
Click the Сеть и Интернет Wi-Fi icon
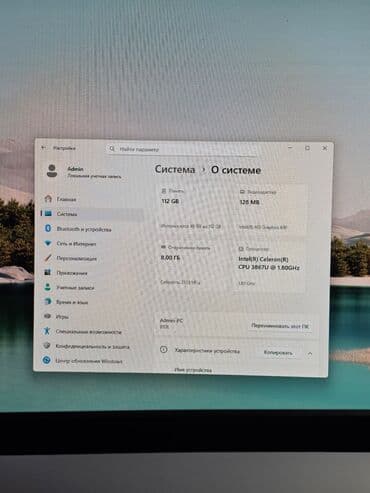coord(48,243)
